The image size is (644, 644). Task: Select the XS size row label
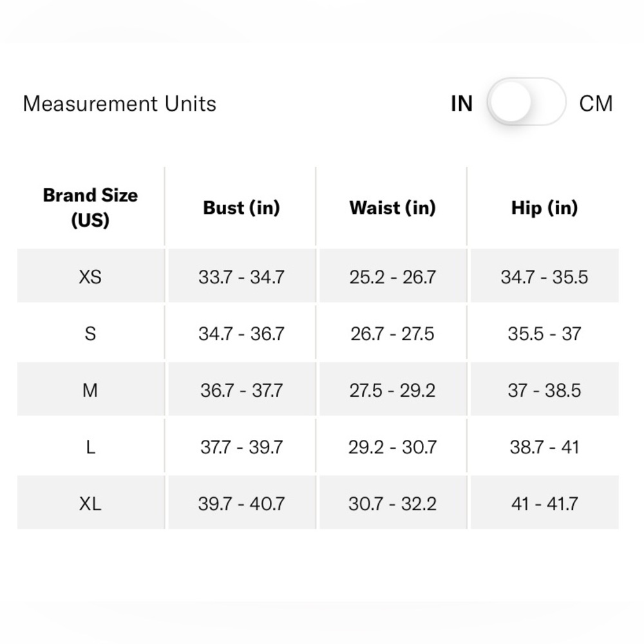(90, 277)
